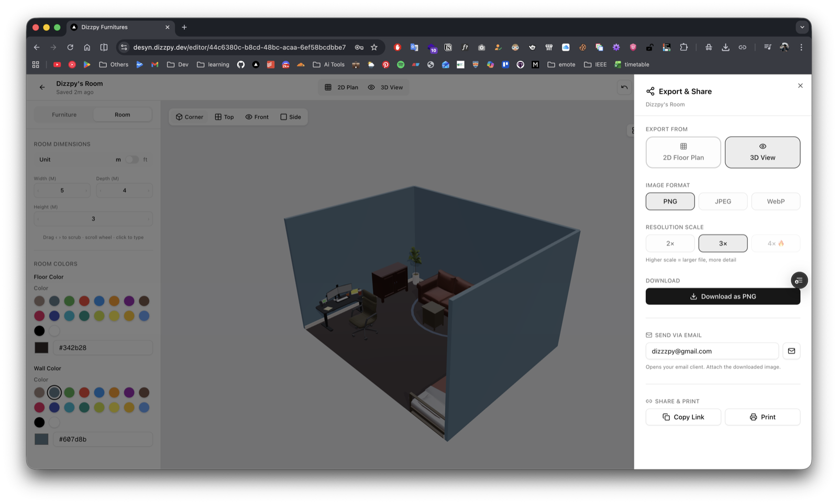Open a new browser tab

184,27
